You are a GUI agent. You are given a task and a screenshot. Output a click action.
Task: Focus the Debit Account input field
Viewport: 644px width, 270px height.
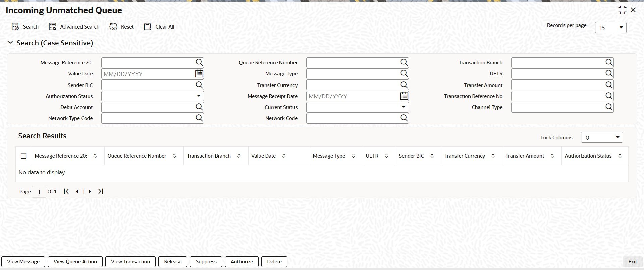click(148, 107)
